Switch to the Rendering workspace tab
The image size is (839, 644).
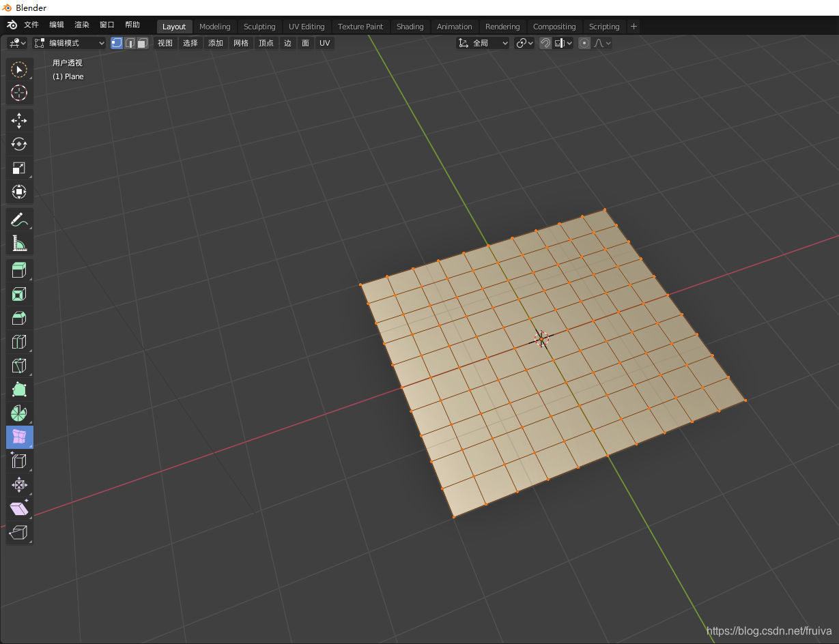tap(502, 27)
